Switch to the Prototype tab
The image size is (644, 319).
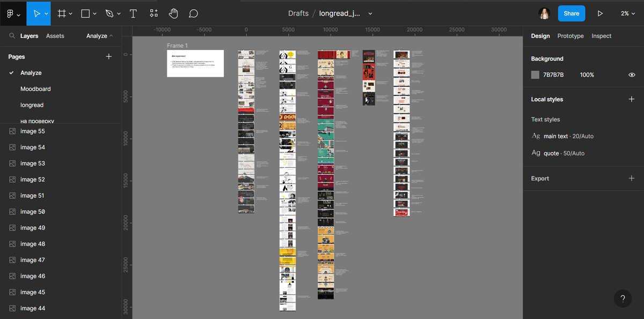tap(570, 36)
